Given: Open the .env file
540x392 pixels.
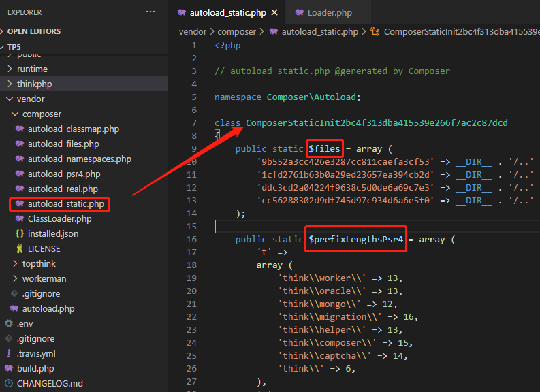Looking at the screenshot, I should click(25, 323).
